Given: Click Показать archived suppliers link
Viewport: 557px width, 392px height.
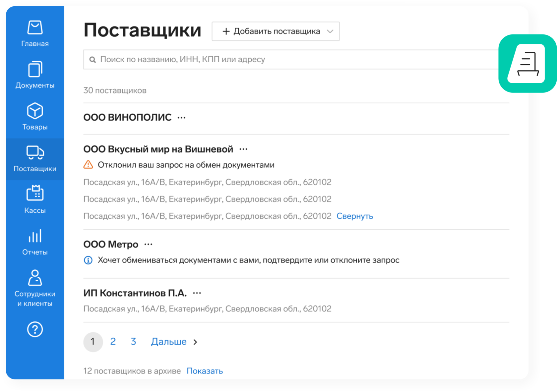Looking at the screenshot, I should click(205, 371).
